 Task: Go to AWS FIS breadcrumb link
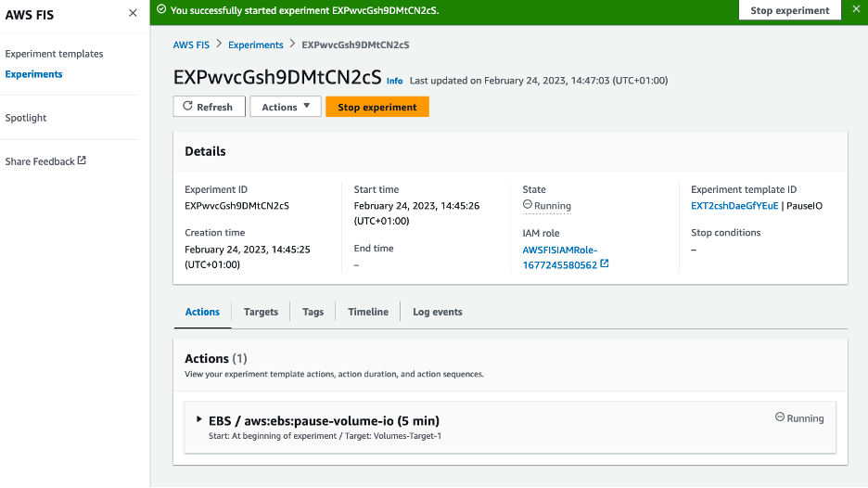(x=191, y=45)
